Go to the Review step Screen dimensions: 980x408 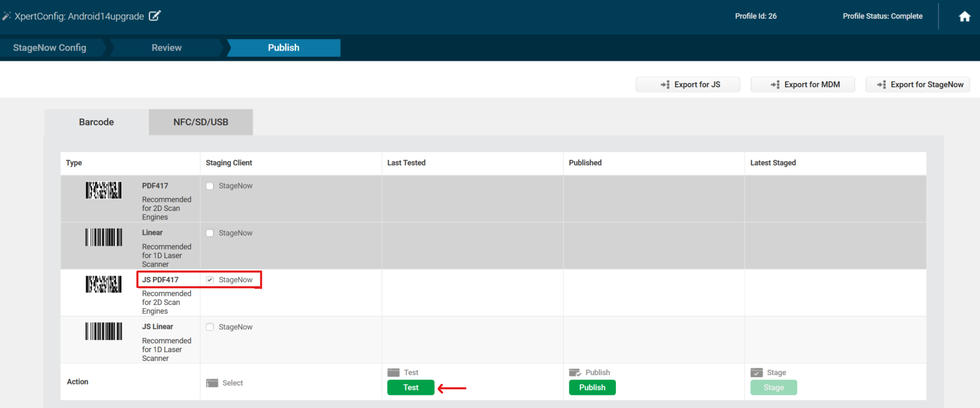(x=167, y=48)
